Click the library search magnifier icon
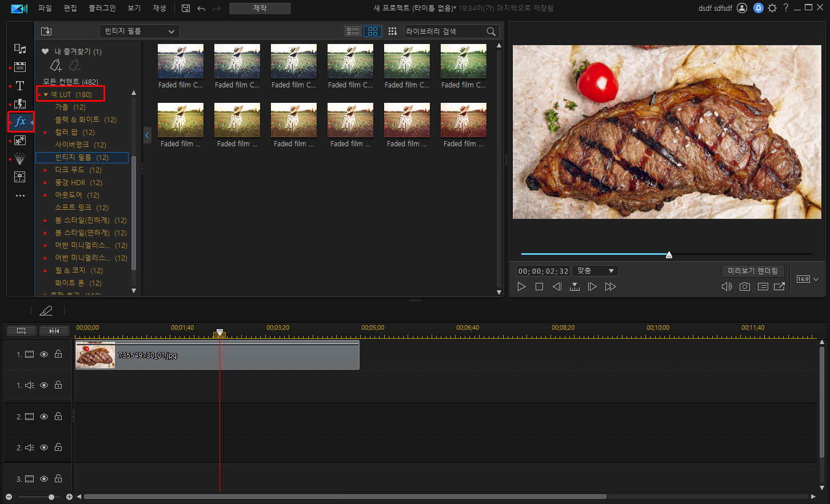 [x=491, y=31]
